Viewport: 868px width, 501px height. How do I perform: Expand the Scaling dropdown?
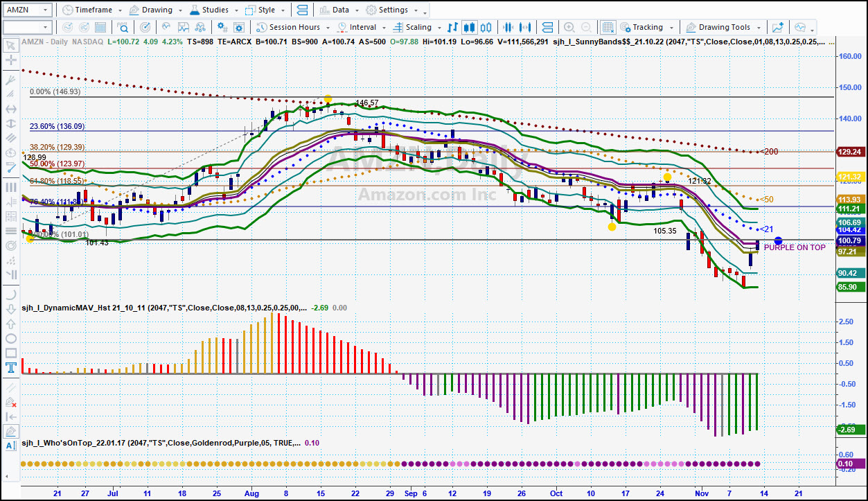pyautogui.click(x=439, y=28)
